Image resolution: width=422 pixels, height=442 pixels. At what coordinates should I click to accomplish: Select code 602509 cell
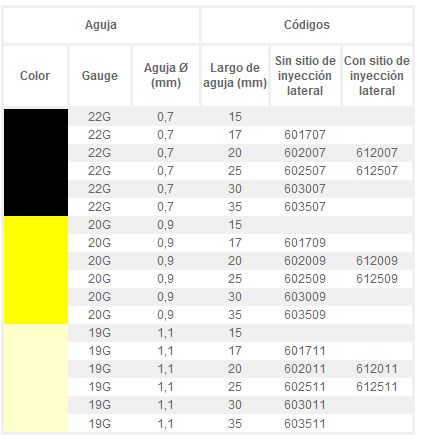pos(305,279)
